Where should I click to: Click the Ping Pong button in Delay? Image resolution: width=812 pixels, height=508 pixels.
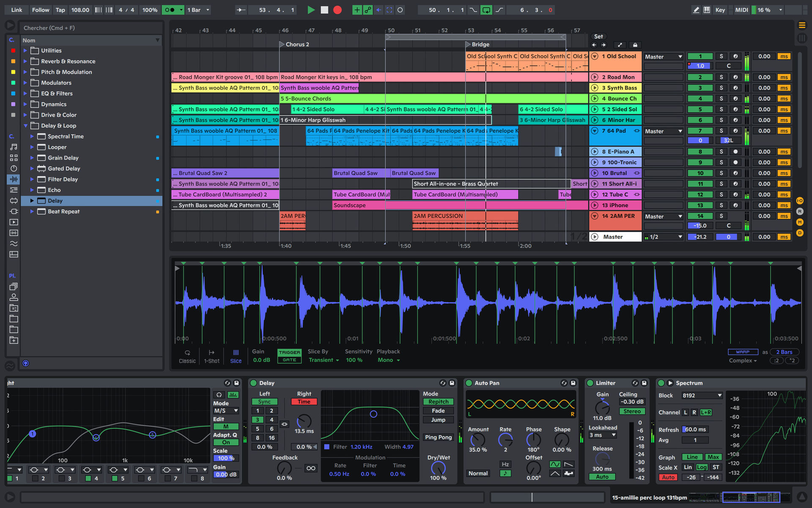[438, 437]
